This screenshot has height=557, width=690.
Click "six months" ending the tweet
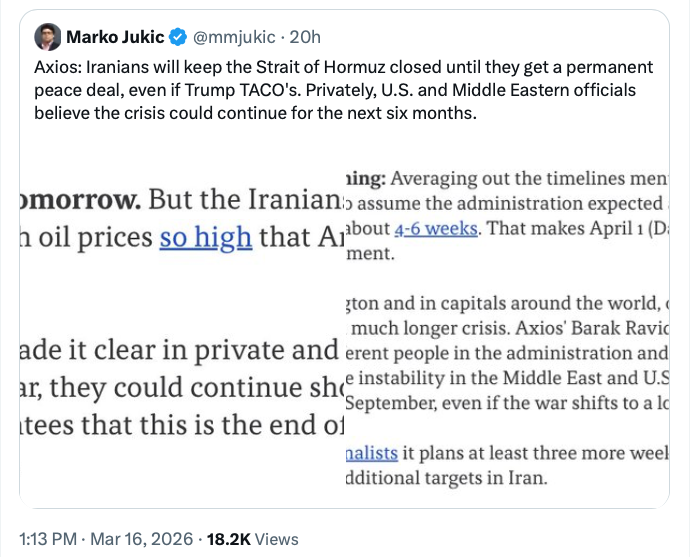click(438, 112)
